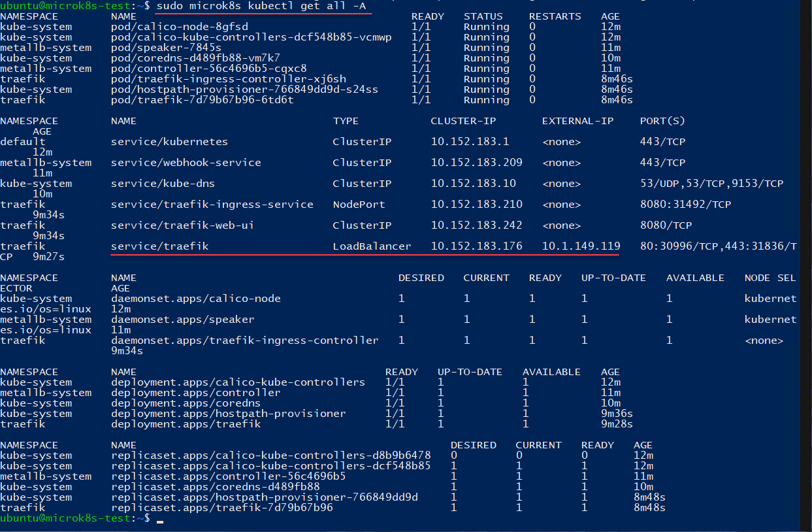Select cluster IP 10.152.183.242
Image resolution: width=812 pixels, height=532 pixels.
click(x=477, y=225)
